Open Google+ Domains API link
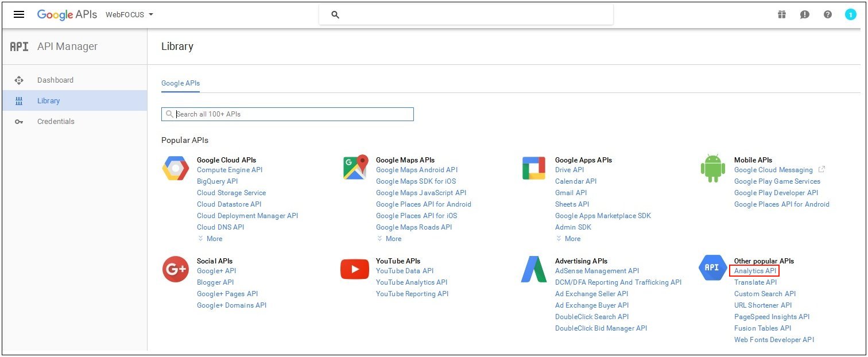 [x=231, y=305]
